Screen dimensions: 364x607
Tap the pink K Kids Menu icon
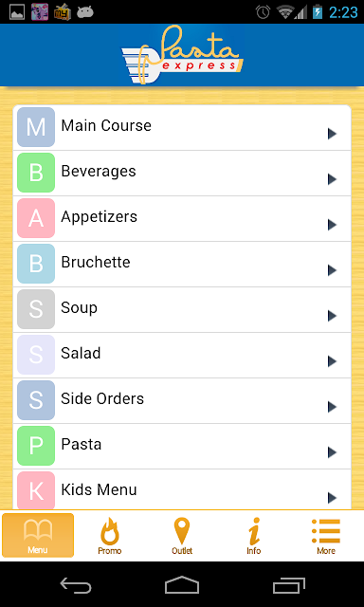[x=36, y=490]
